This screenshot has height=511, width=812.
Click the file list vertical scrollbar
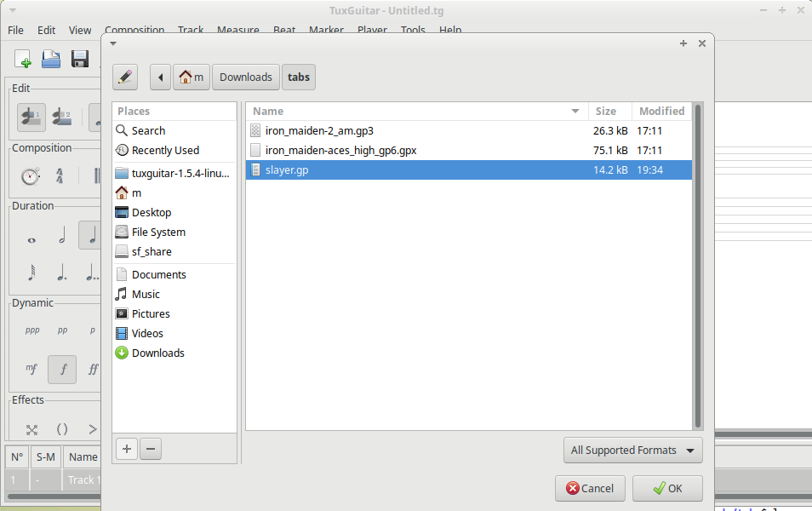[698, 264]
